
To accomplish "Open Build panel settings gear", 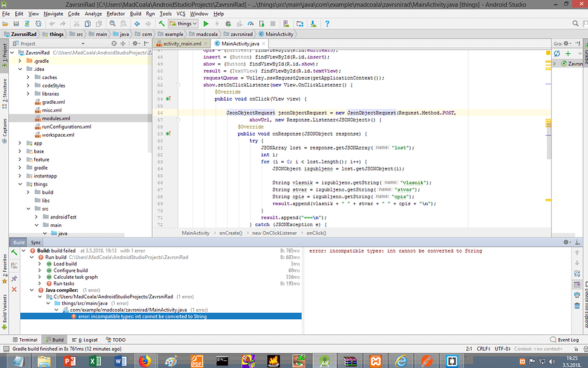I will 566,242.
